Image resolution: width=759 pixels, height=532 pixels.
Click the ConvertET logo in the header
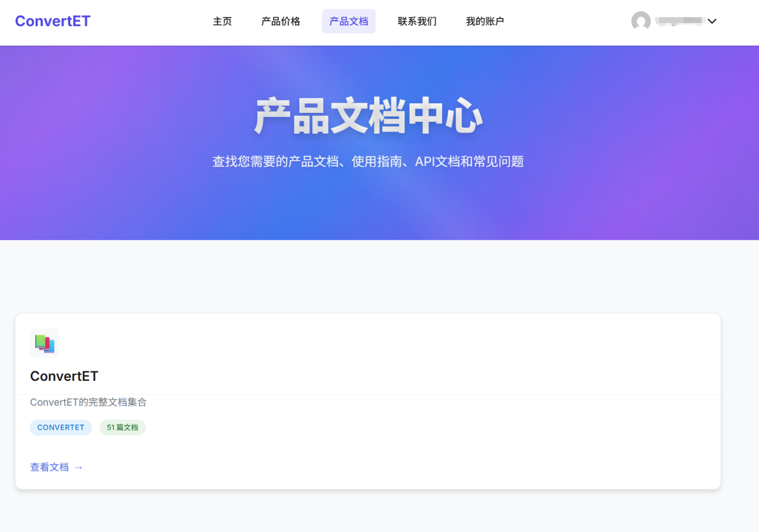point(53,21)
